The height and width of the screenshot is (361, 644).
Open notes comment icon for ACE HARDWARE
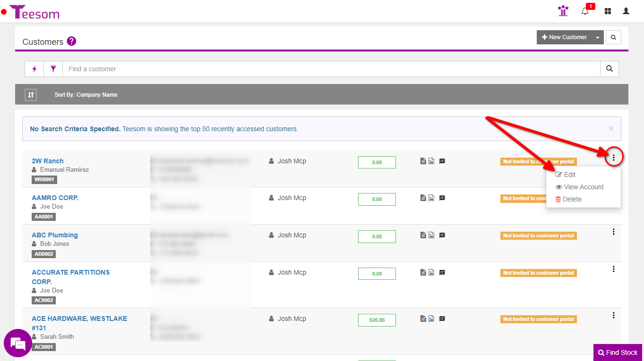(442, 319)
